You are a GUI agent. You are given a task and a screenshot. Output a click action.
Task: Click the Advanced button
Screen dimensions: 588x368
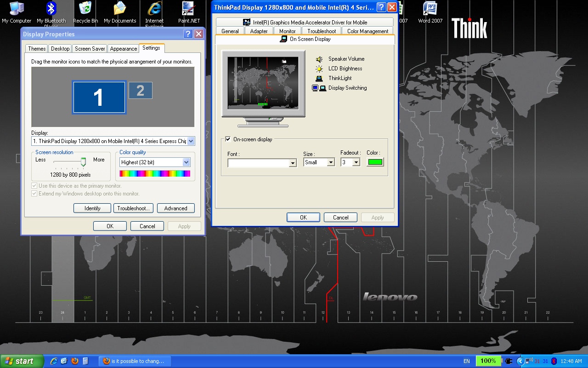click(175, 208)
